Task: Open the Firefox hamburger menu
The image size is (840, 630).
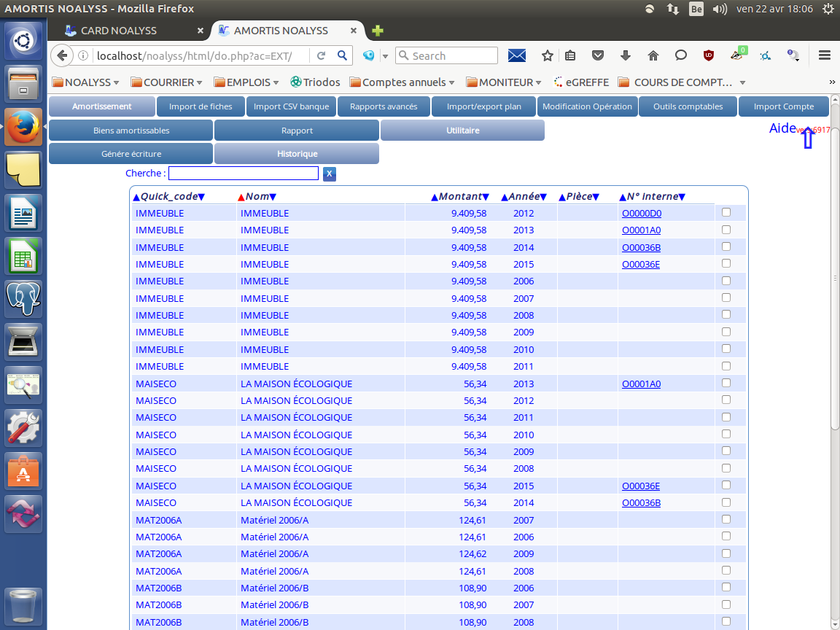Action: 825,55
